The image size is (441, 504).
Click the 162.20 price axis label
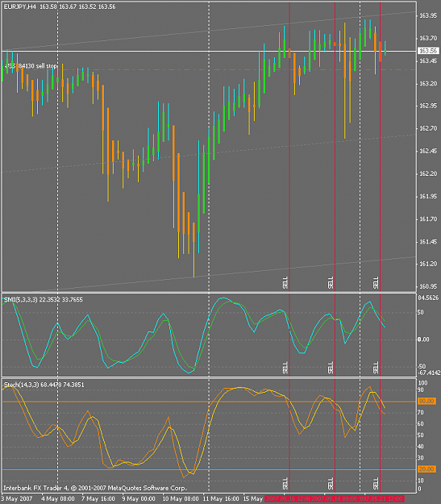(428, 173)
